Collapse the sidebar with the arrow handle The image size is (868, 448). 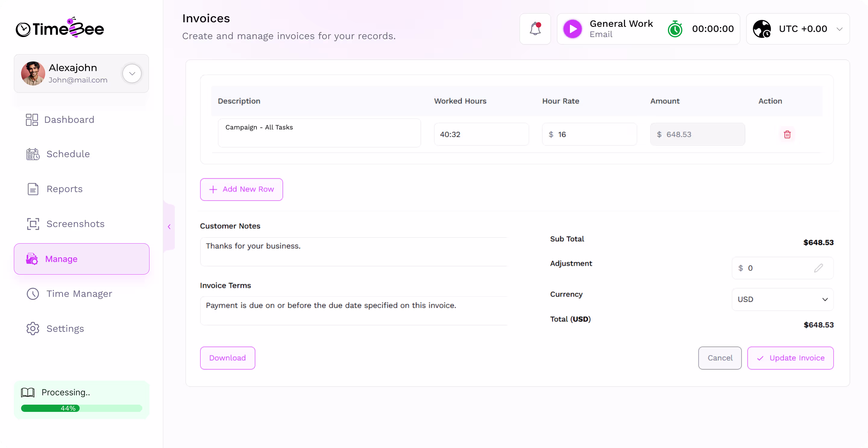[169, 226]
